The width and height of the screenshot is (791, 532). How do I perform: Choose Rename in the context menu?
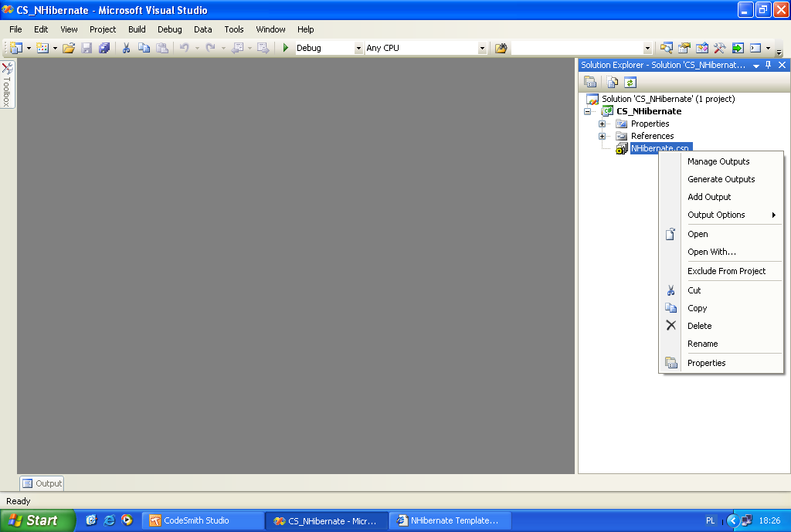[x=722, y=344]
